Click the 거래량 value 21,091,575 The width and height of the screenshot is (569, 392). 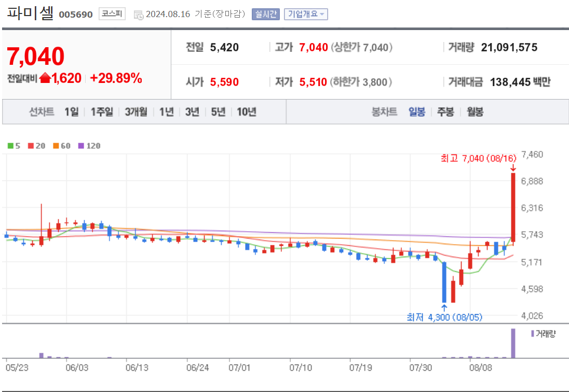point(509,48)
